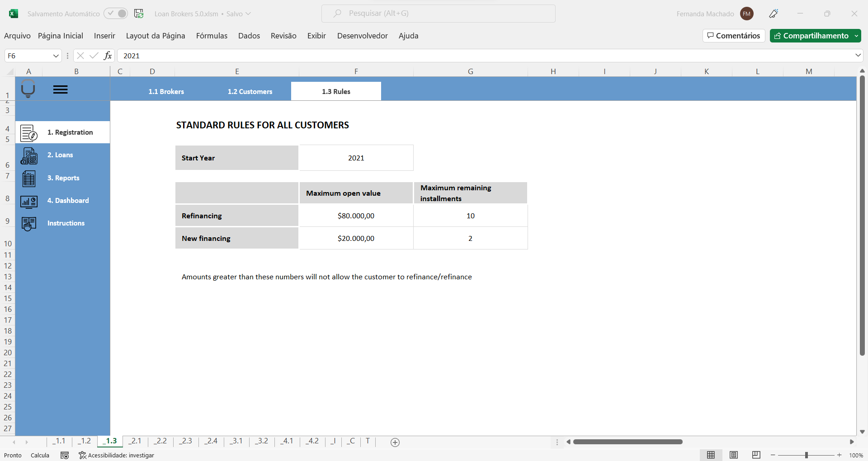
Task: Switch to the 1.2 Customers tab
Action: click(x=250, y=91)
